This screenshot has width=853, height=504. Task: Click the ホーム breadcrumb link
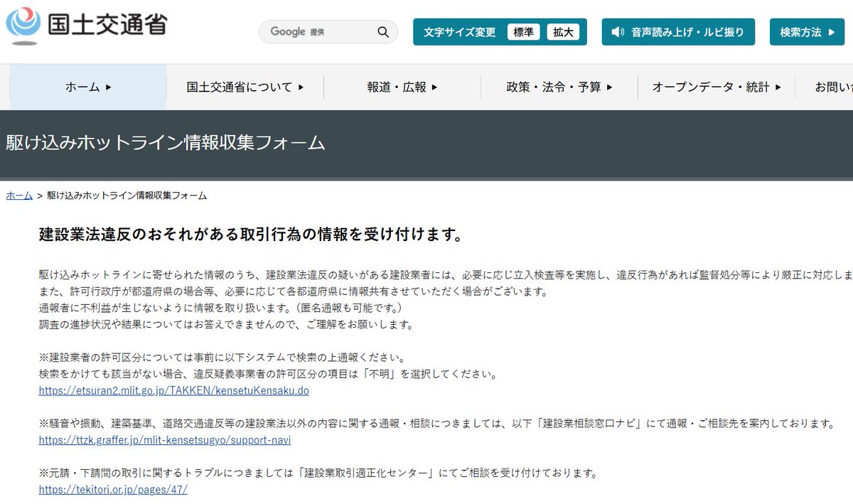(19, 195)
